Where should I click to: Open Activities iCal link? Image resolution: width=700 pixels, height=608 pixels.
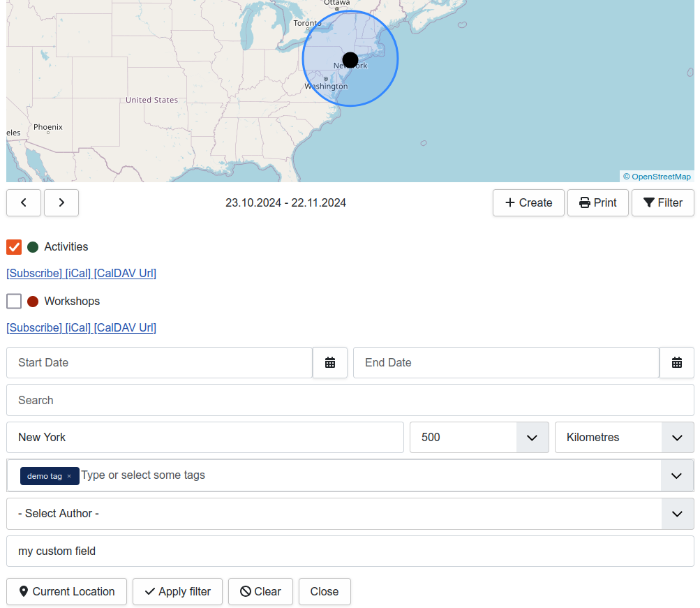(78, 273)
